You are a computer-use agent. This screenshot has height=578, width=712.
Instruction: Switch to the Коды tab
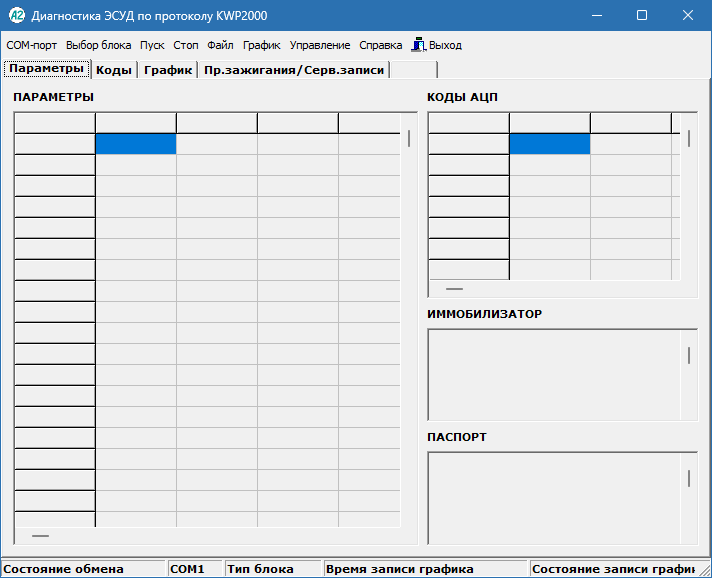(114, 70)
